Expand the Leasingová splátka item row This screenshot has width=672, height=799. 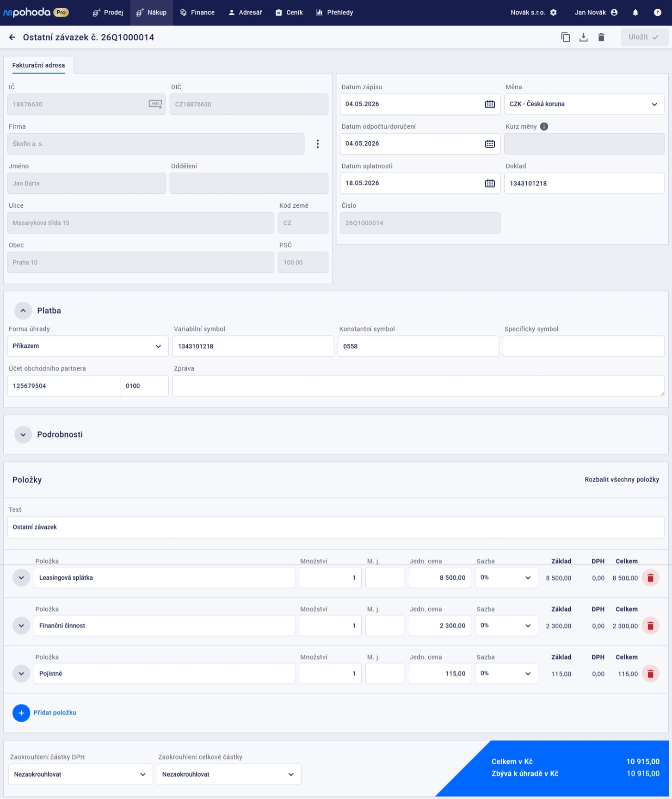click(x=21, y=578)
